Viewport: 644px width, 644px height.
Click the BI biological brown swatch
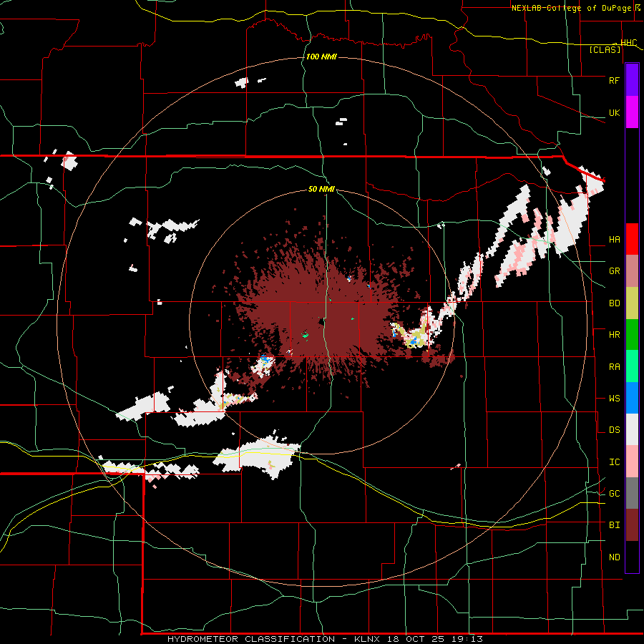click(x=632, y=525)
